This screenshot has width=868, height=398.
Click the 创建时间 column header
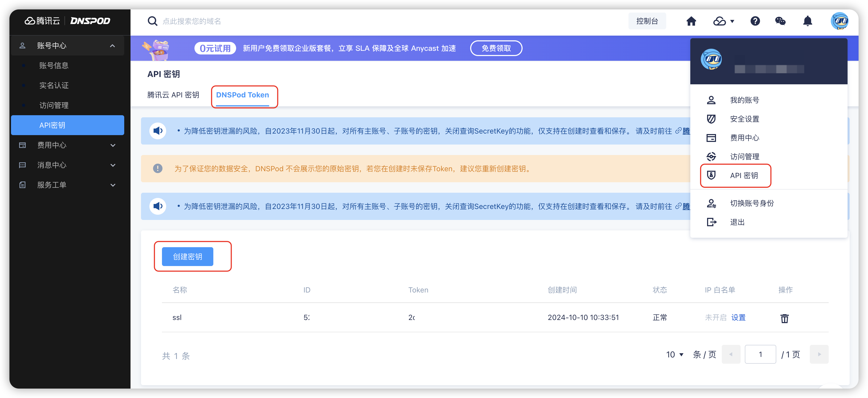[x=562, y=290]
